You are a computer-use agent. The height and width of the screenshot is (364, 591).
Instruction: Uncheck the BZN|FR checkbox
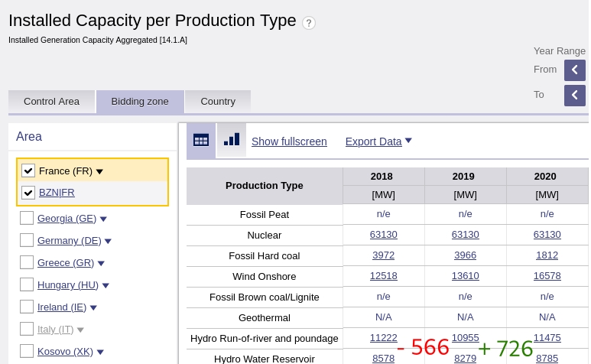[x=28, y=193]
